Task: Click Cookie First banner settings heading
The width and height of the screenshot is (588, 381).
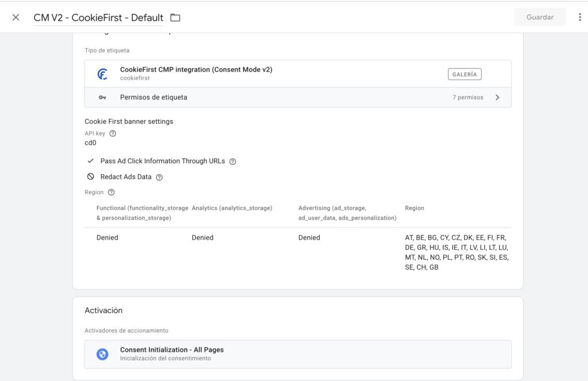Action: [129, 122]
